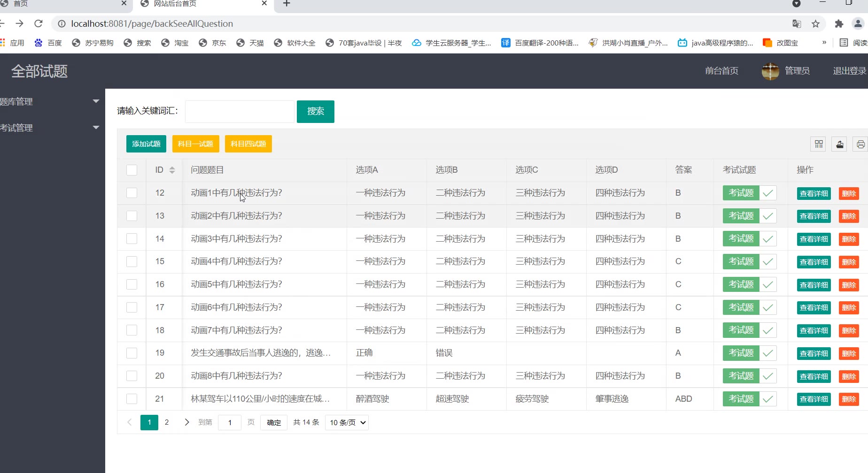This screenshot has height=473, width=868.
Task: Open the browser profile avatar icon
Action: tap(858, 23)
